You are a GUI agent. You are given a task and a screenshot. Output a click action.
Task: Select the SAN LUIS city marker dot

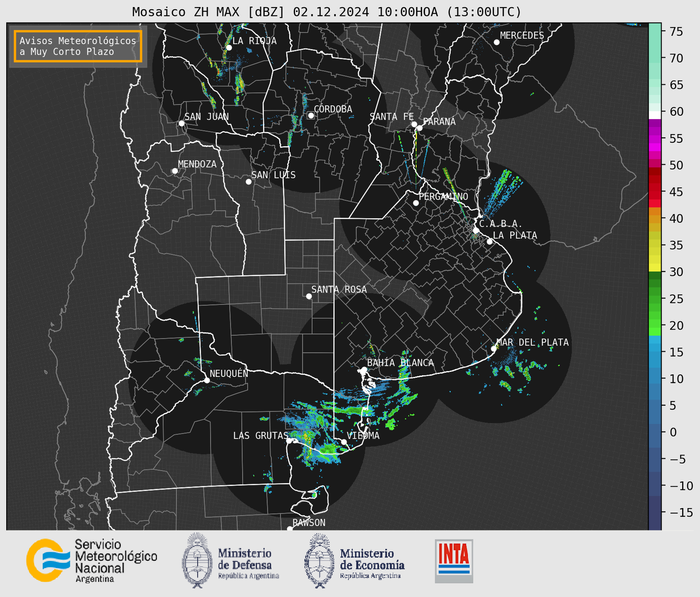coord(249,181)
